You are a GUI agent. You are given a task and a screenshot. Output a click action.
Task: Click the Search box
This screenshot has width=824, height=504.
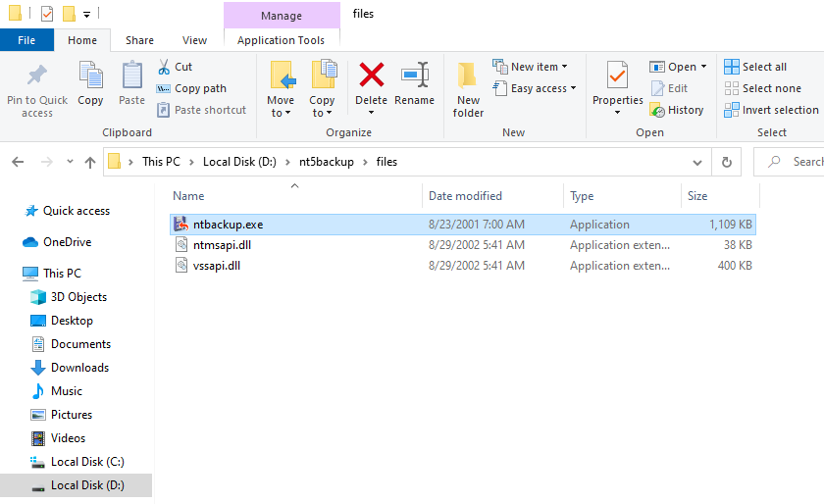[x=789, y=162]
